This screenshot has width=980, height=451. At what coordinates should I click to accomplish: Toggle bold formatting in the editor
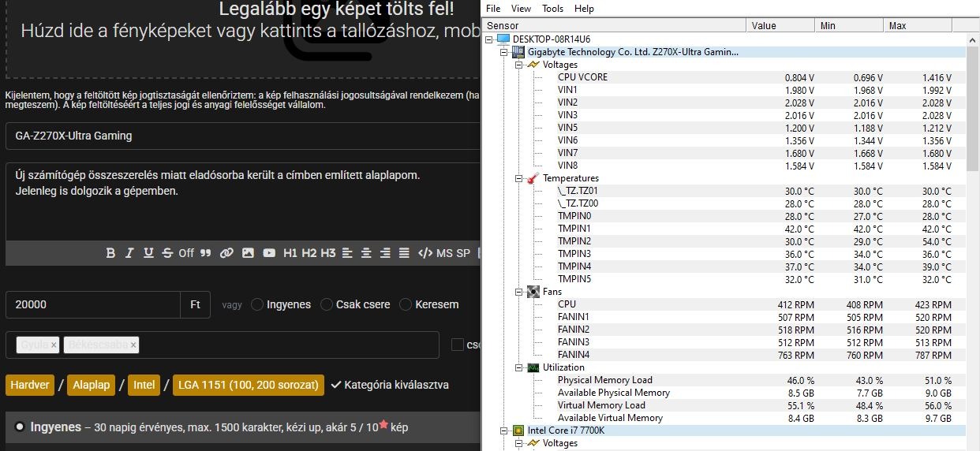(x=110, y=253)
